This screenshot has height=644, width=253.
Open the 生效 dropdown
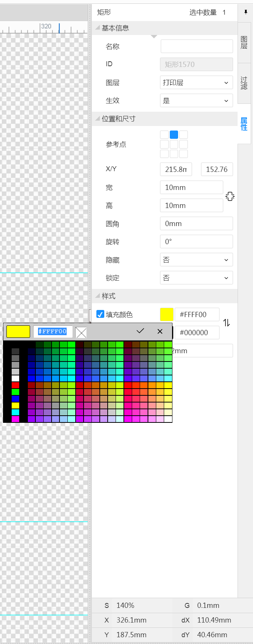[x=196, y=101]
